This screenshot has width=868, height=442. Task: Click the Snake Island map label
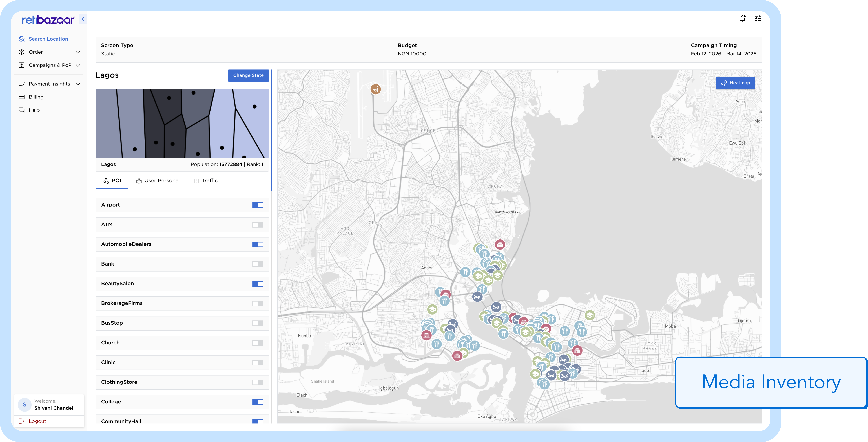pos(322,381)
